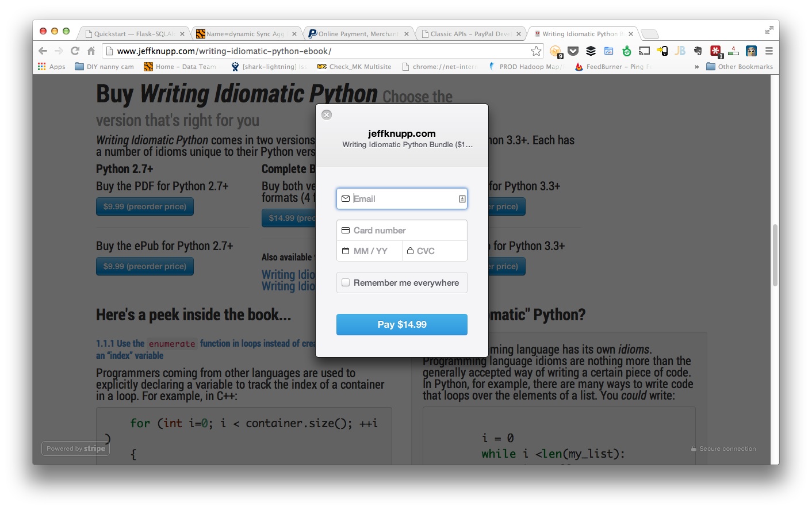Expand the hidden bookmarks overflow chevron
The image size is (812, 510).
(x=696, y=67)
